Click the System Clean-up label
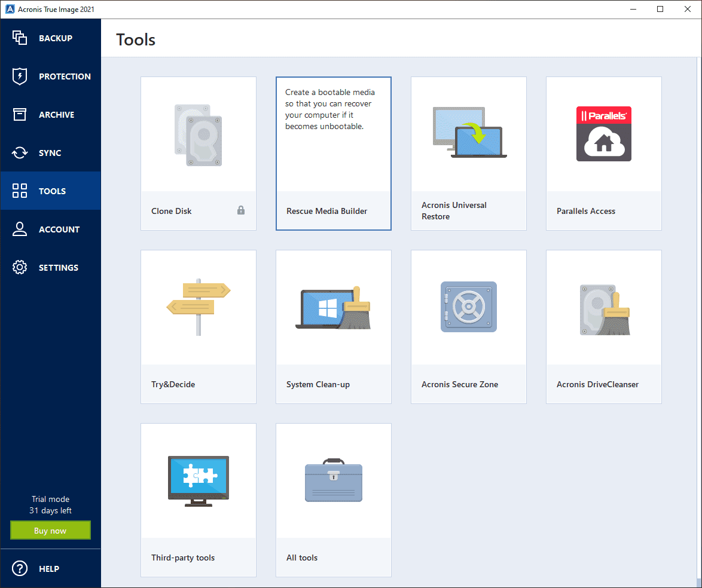This screenshot has height=588, width=702. [318, 384]
